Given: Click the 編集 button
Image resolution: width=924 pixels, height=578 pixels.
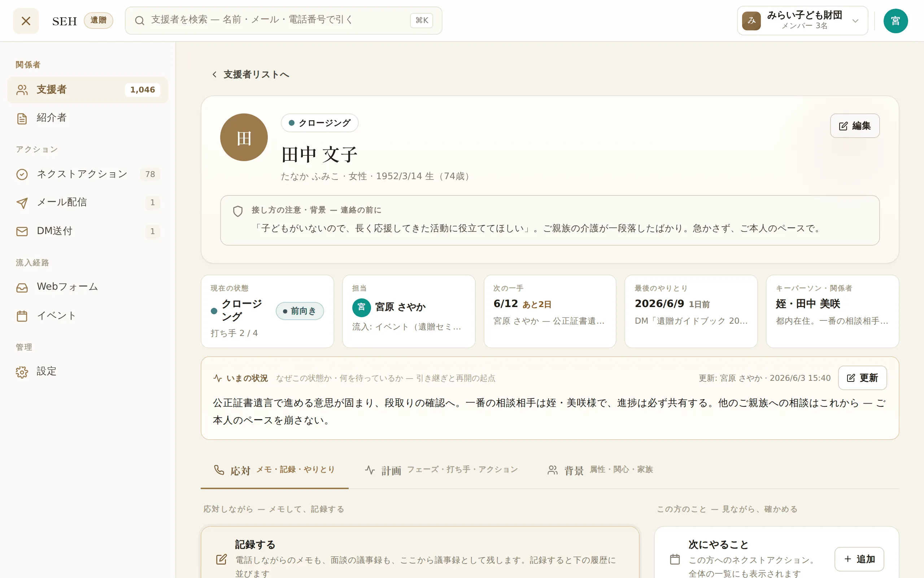Looking at the screenshot, I should (x=854, y=126).
